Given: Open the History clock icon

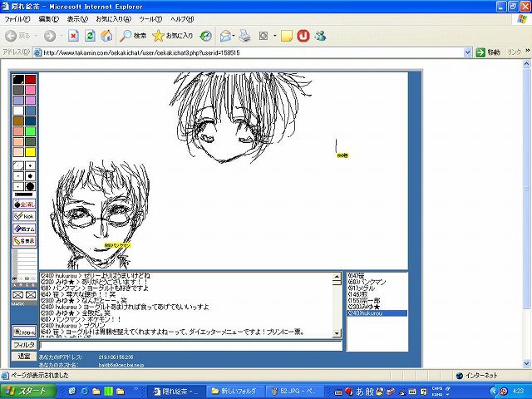Looking at the screenshot, I should [x=205, y=36].
